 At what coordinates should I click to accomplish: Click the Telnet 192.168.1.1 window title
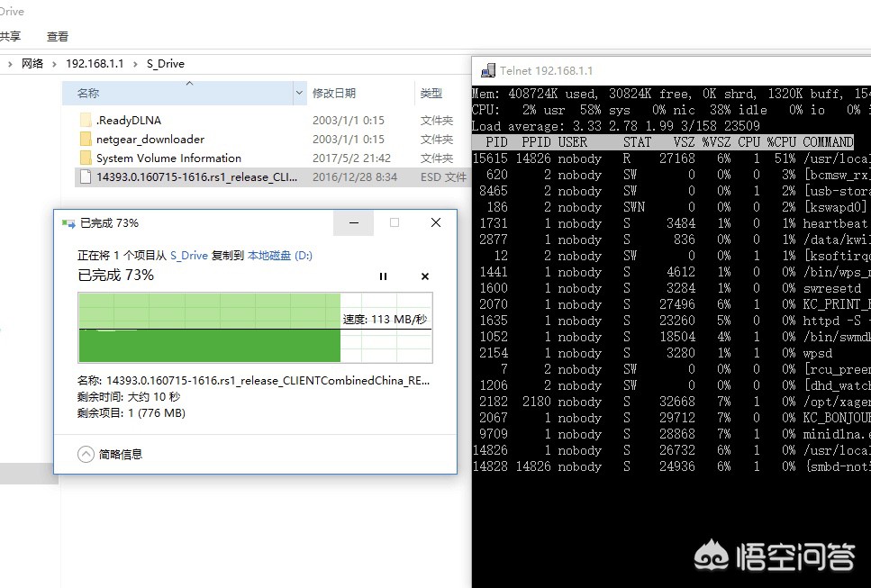click(x=546, y=70)
